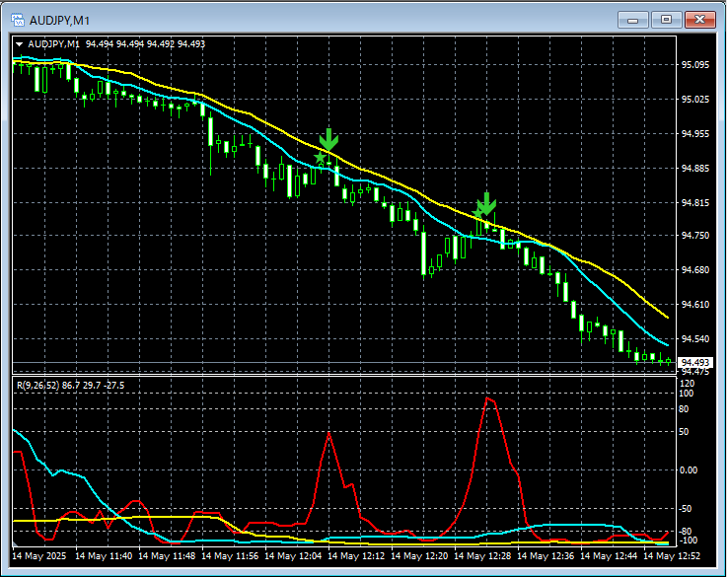This screenshot has width=728, height=577.
Task: Click the 14 May 12:44 time label
Action: coord(609,555)
